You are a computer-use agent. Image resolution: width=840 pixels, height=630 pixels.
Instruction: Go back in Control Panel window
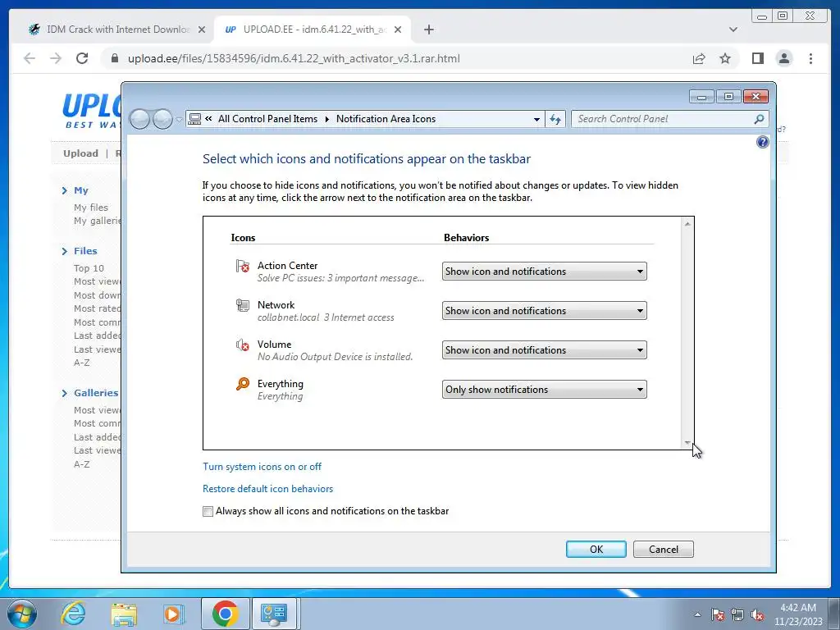coord(139,119)
